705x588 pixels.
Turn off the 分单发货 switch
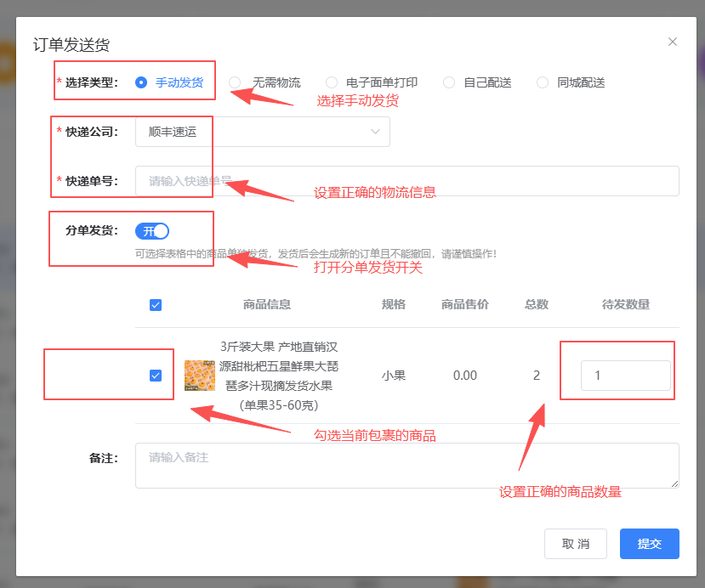pyautogui.click(x=152, y=231)
